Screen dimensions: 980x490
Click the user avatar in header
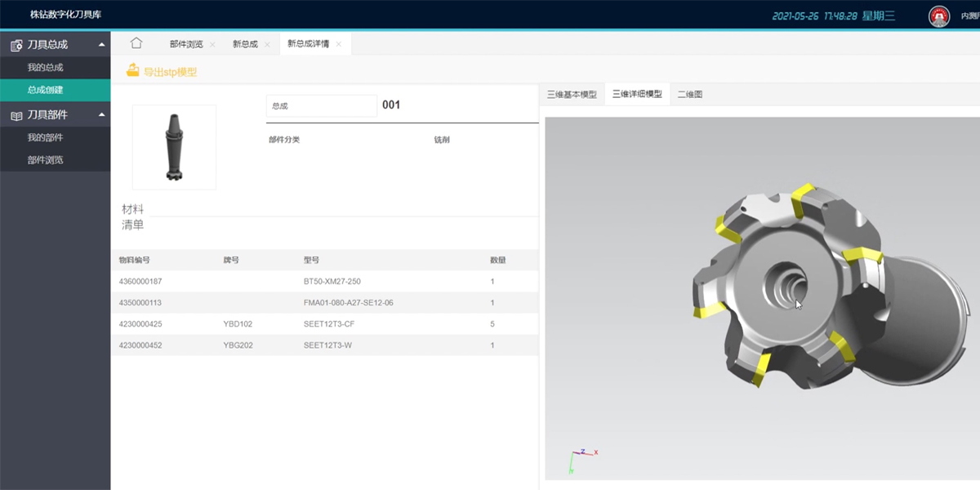[x=939, y=16]
